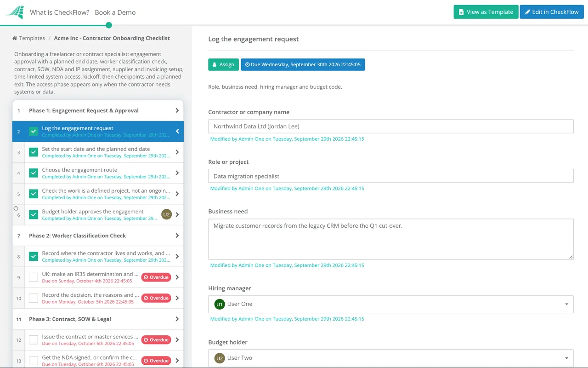Image resolution: width=588 pixels, height=368 pixels.
Task: Collapse 'Log the engagement request' with left chevron
Action: 177,132
